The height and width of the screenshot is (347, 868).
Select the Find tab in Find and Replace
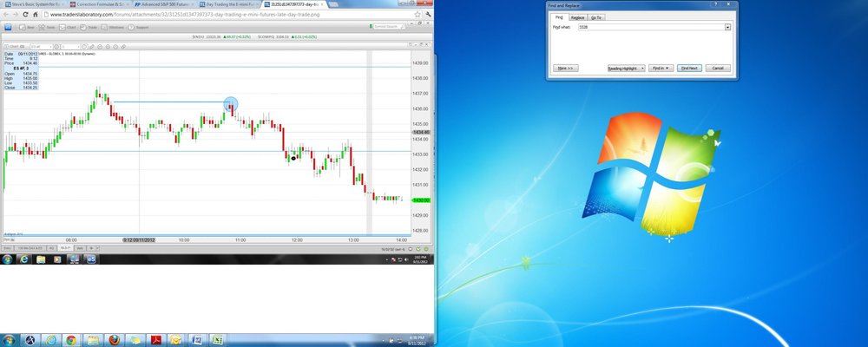click(558, 17)
